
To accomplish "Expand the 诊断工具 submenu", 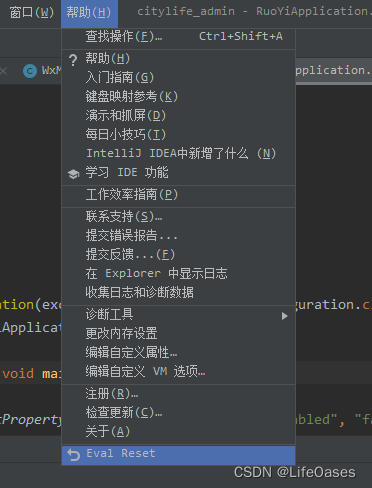I will tap(178, 315).
